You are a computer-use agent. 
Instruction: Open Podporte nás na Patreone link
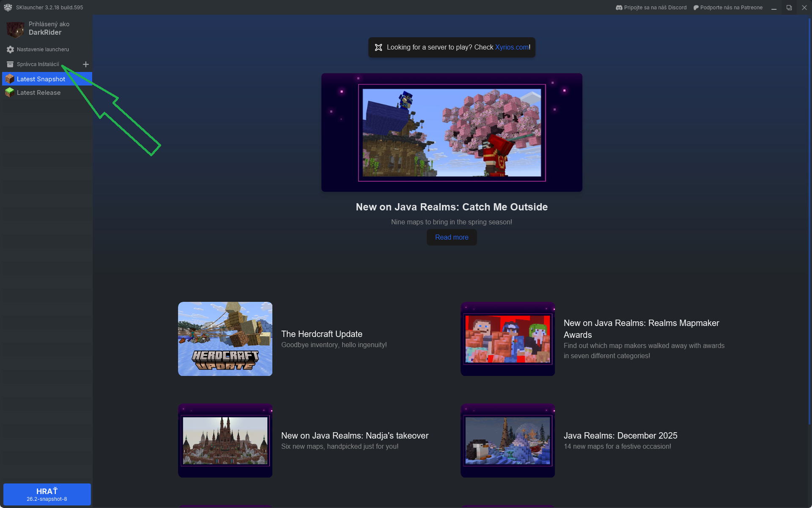pyautogui.click(x=728, y=8)
